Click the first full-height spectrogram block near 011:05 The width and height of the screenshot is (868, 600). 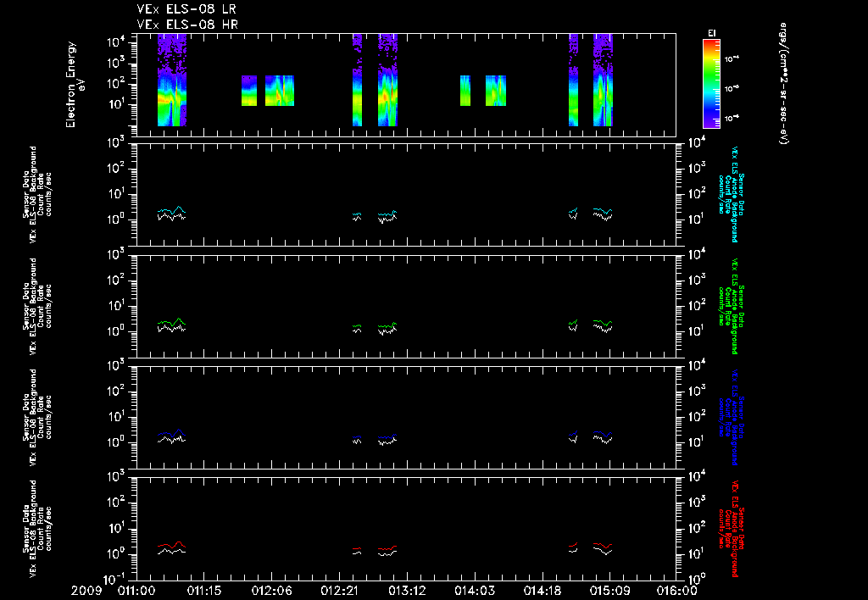click(171, 81)
